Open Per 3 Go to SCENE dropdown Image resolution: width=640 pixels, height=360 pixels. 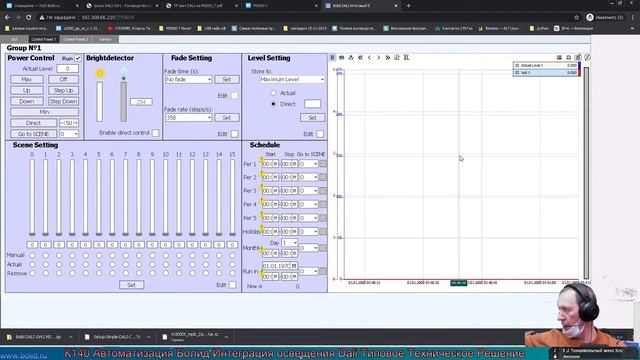[308, 191]
